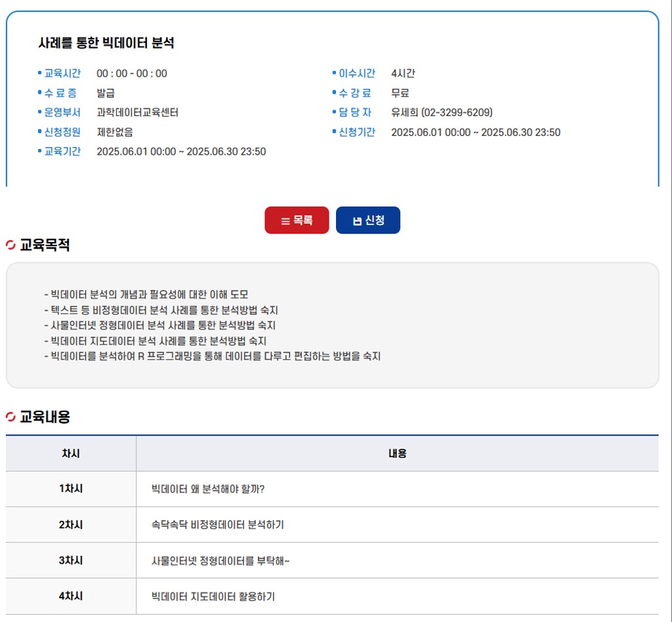Open lesson 사물인터넷 정형데이터를 부탁해~
672x622 pixels.
220,561
